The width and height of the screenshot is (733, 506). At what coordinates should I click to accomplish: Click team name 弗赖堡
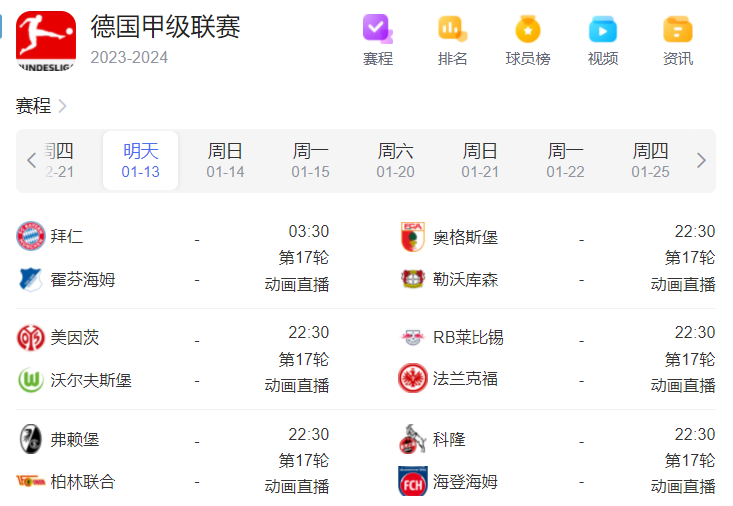point(75,440)
